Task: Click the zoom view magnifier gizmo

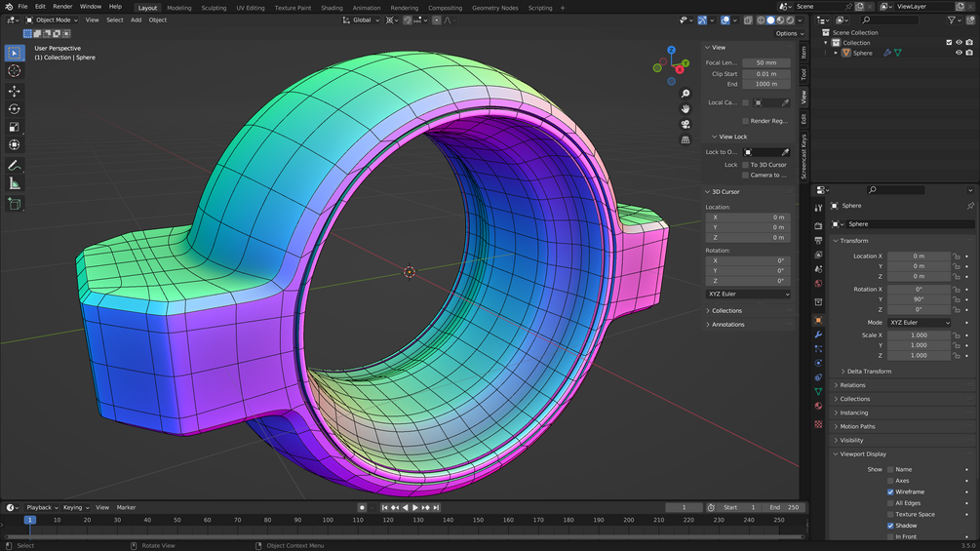Action: (686, 94)
